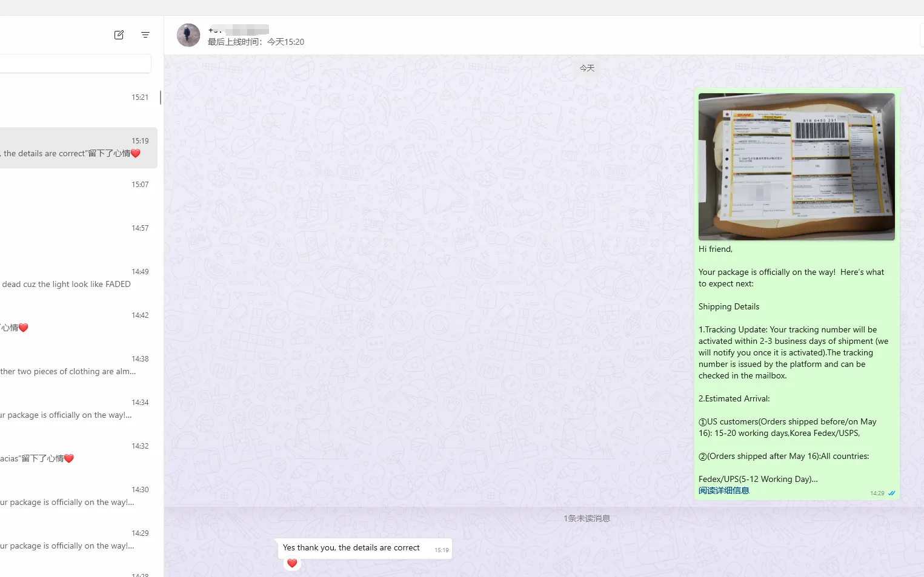Click the 'Shipping Details' line in message
The image size is (924, 577).
click(x=729, y=307)
